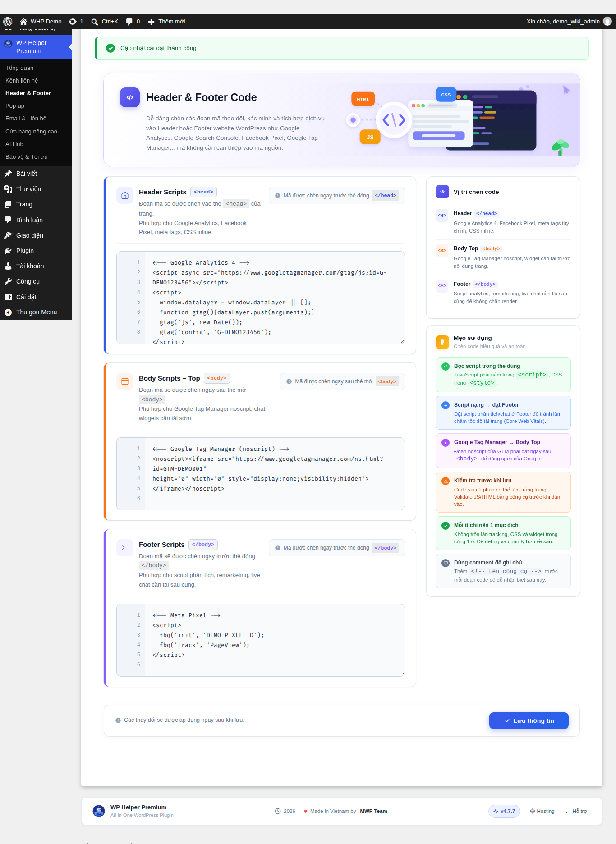
Task: Open Ctrl+K search in admin bar
Action: tap(105, 22)
